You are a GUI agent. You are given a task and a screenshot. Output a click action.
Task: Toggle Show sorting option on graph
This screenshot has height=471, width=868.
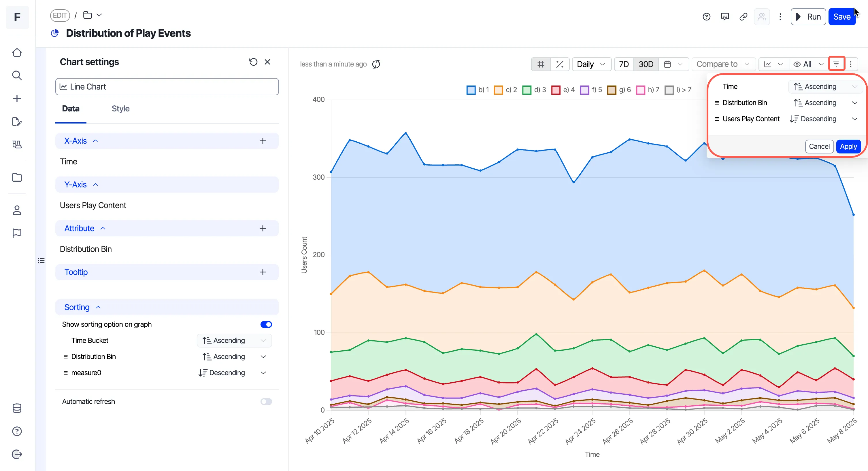(266, 324)
